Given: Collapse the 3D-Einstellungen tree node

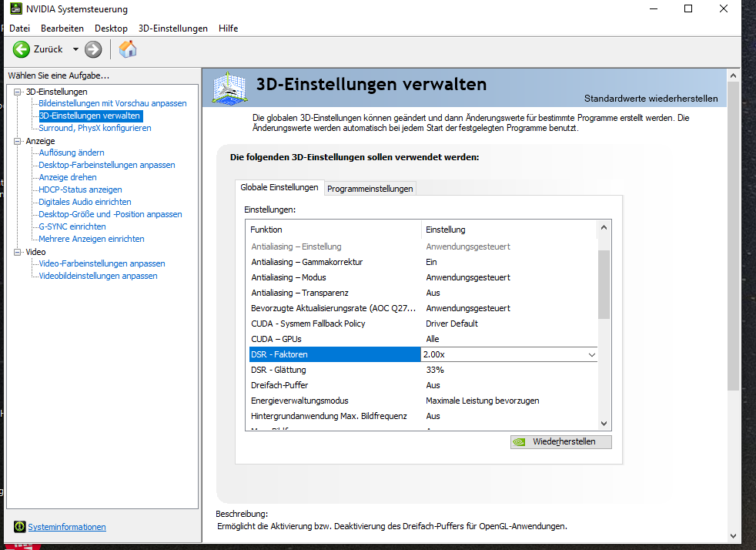Looking at the screenshot, I should pyautogui.click(x=18, y=92).
